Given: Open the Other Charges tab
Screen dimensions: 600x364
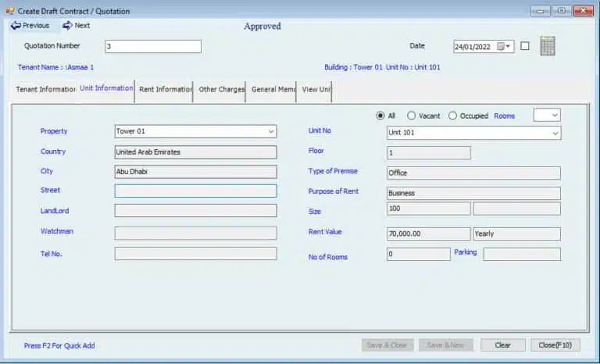Looking at the screenshot, I should coord(222,90).
